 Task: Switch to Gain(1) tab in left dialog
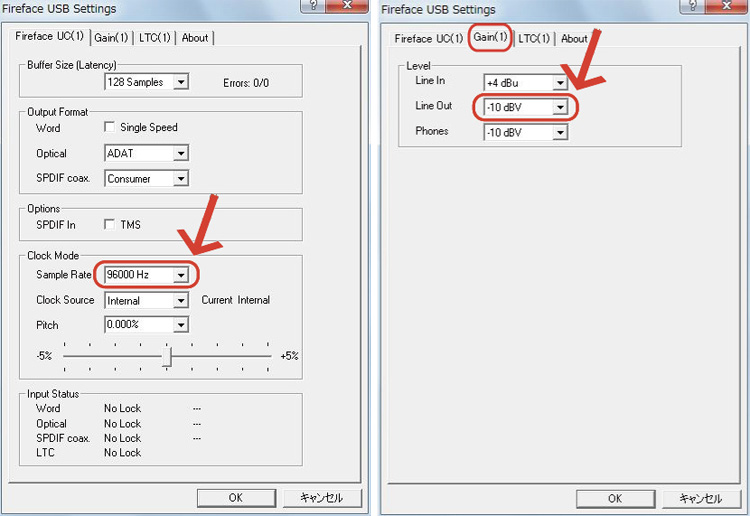[111, 38]
